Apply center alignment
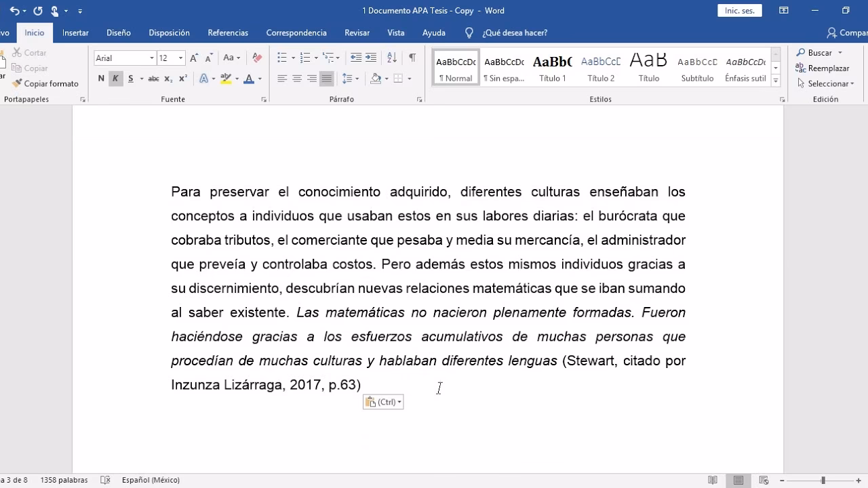This screenshot has height=488, width=868. (296, 79)
